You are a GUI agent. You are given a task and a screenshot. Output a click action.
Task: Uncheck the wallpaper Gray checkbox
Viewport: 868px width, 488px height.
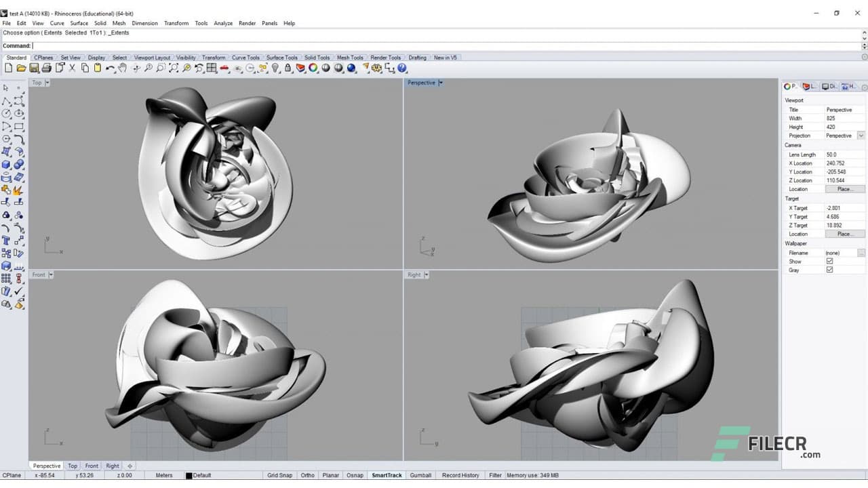point(829,270)
